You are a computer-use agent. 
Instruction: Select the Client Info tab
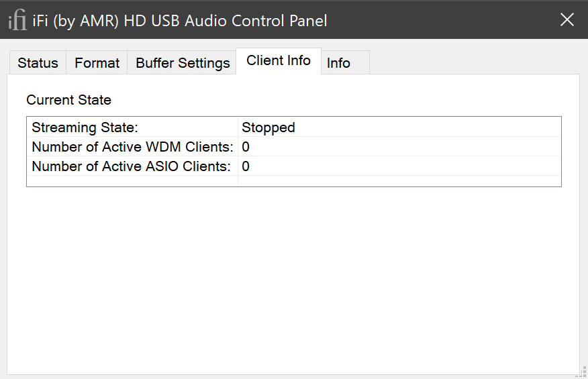(x=279, y=61)
